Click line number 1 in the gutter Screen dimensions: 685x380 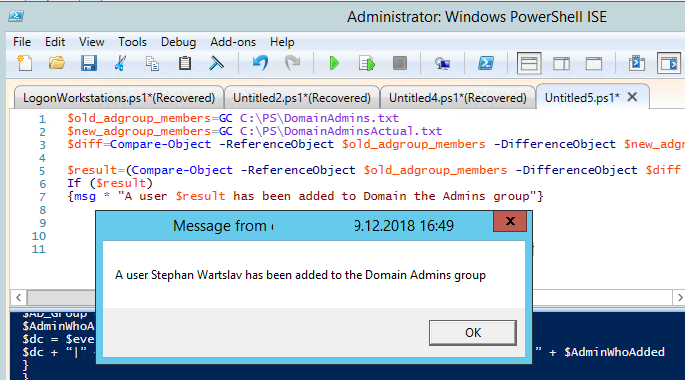point(42,119)
